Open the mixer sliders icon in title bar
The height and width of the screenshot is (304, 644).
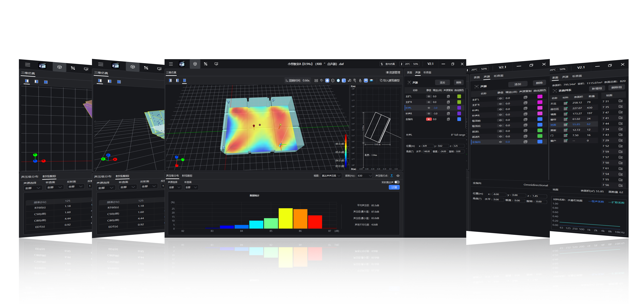(x=205, y=64)
